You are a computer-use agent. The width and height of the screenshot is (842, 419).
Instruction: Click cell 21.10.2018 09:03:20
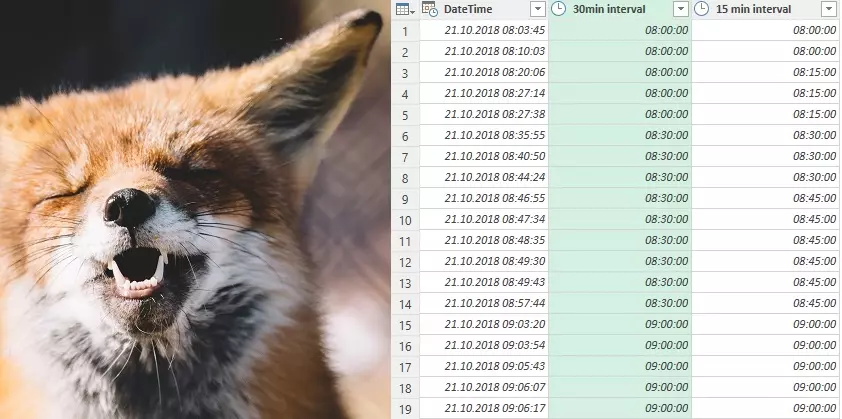[484, 324]
